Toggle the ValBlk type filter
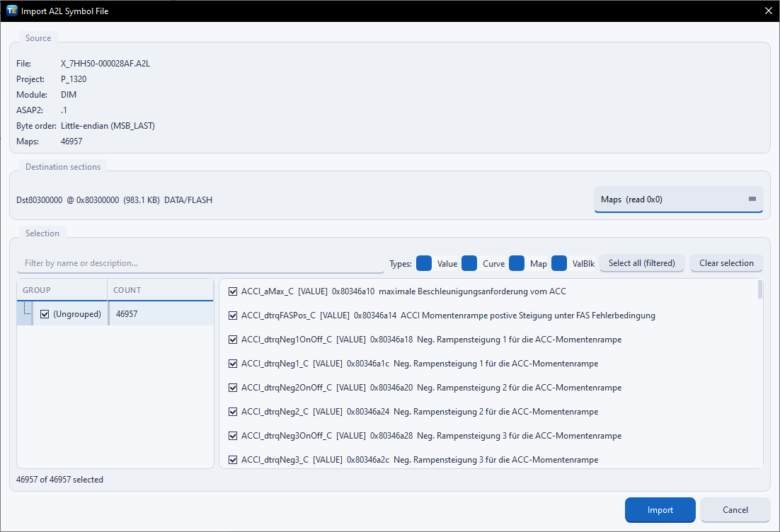The width and height of the screenshot is (780, 532). point(559,263)
